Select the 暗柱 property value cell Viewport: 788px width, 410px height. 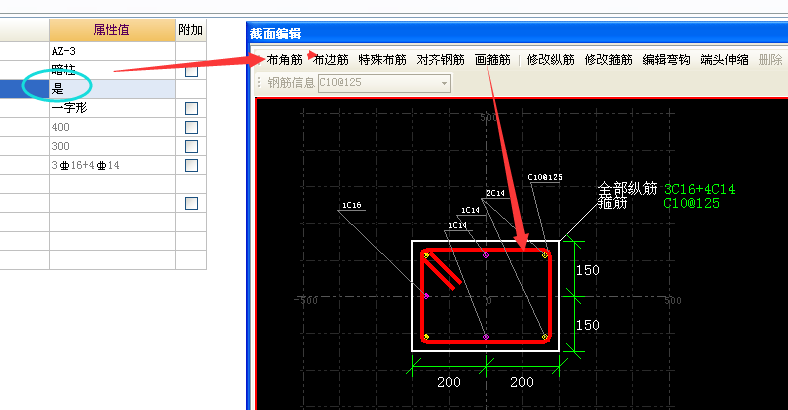112,70
